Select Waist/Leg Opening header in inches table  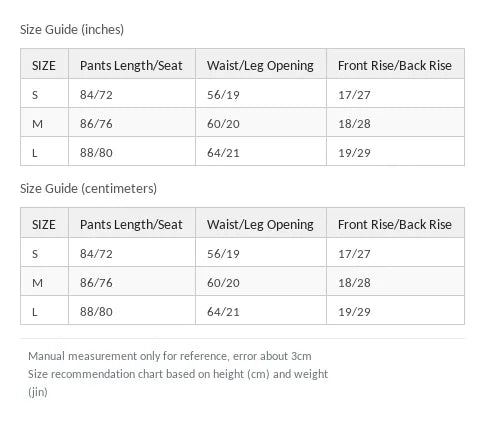[x=260, y=66]
